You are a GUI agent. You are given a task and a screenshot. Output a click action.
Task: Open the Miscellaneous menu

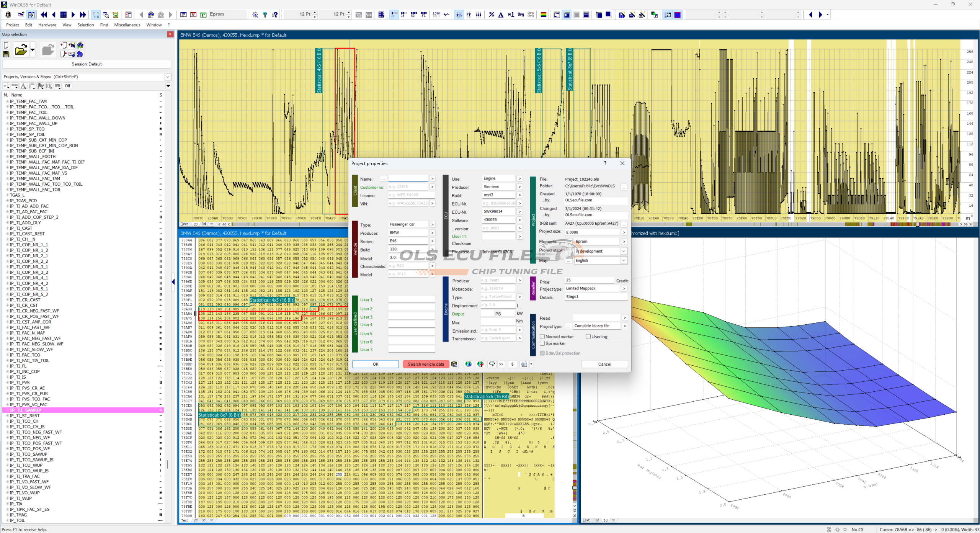[127, 25]
